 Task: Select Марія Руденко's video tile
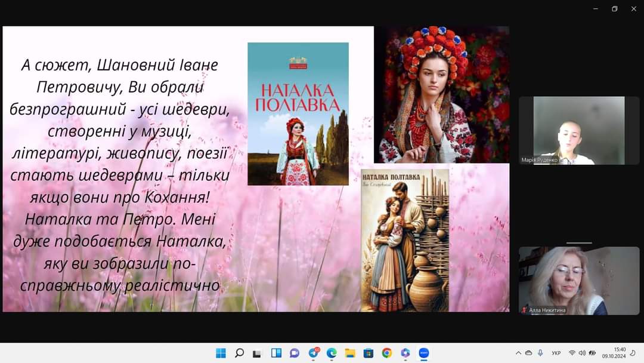pos(578,131)
